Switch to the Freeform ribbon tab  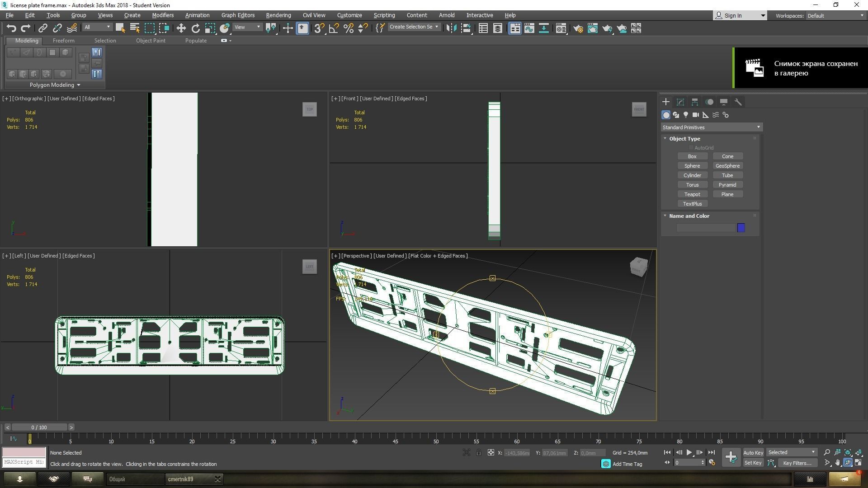click(x=63, y=40)
